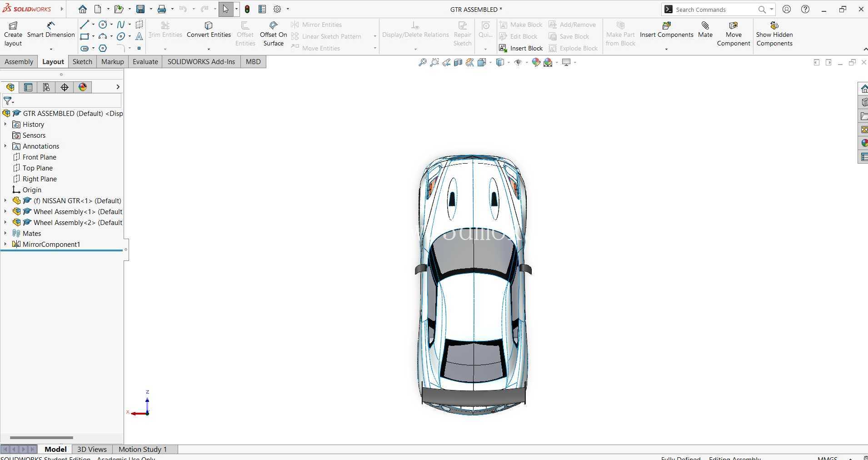This screenshot has height=460, width=868.
Task: Click Offset On Surface button
Action: click(274, 34)
